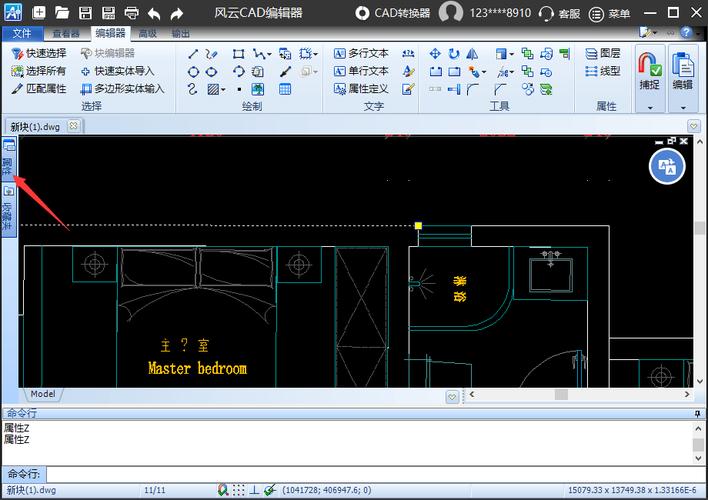This screenshot has width=708, height=500.
Task: Select the Match Properties brush tool
Action: (x=38, y=89)
